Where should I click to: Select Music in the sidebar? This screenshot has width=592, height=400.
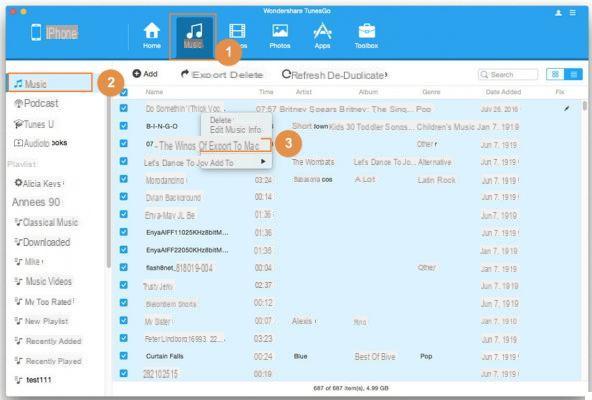coord(49,83)
